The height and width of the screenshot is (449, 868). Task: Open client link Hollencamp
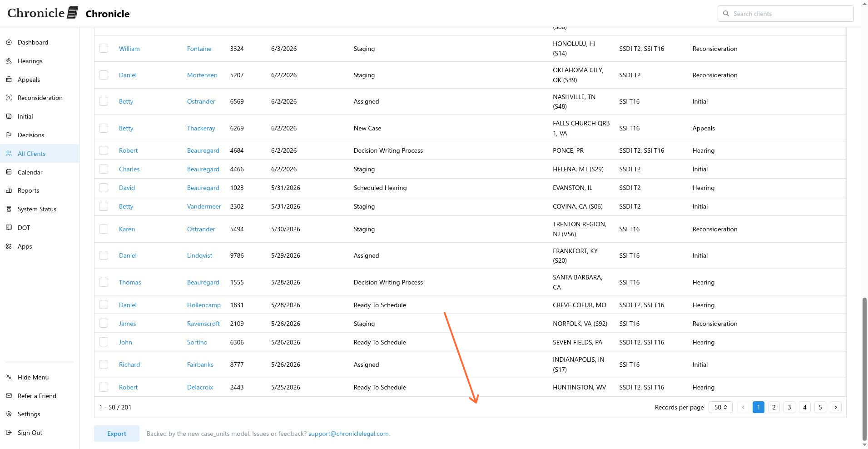point(204,305)
